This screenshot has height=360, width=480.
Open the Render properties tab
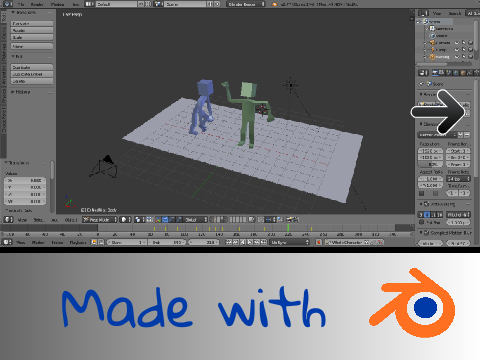435,73
